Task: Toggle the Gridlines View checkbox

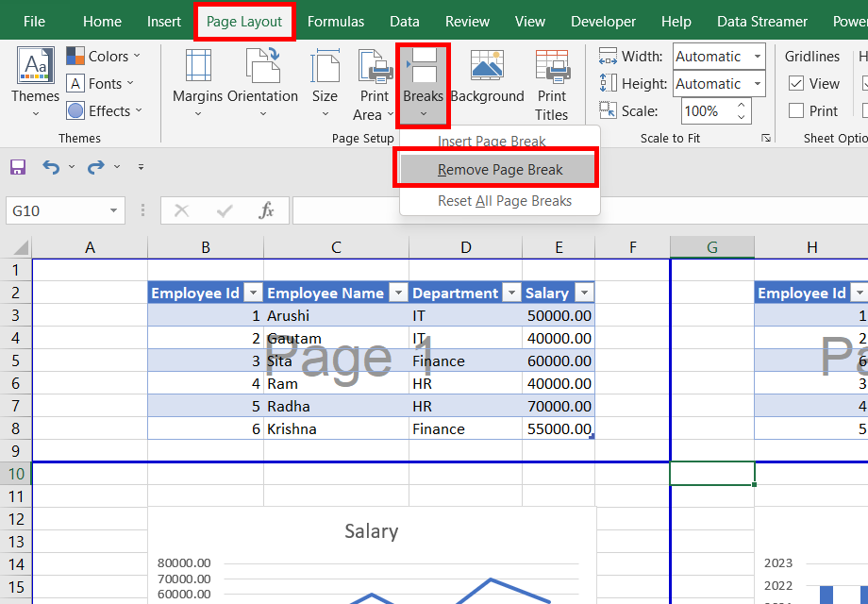Action: point(796,84)
